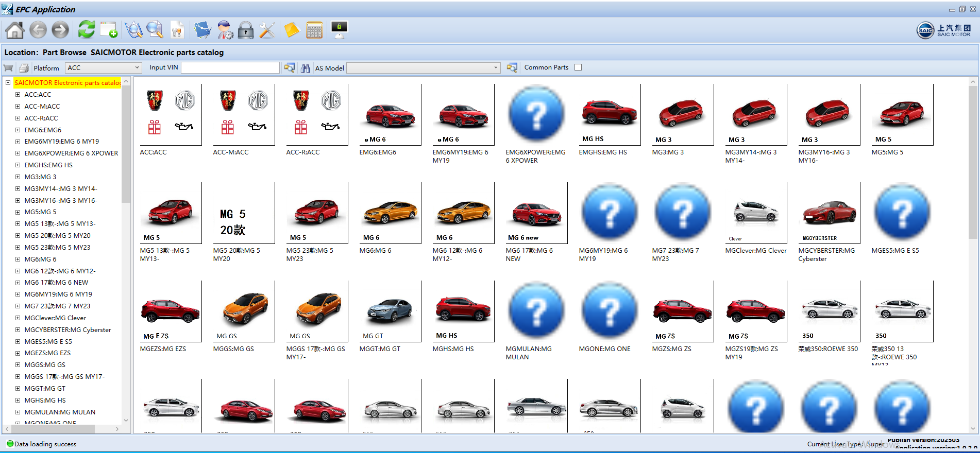This screenshot has width=980, height=453.
Task: Expand the EMGHS:EMG HS tree node
Action: pos(18,165)
